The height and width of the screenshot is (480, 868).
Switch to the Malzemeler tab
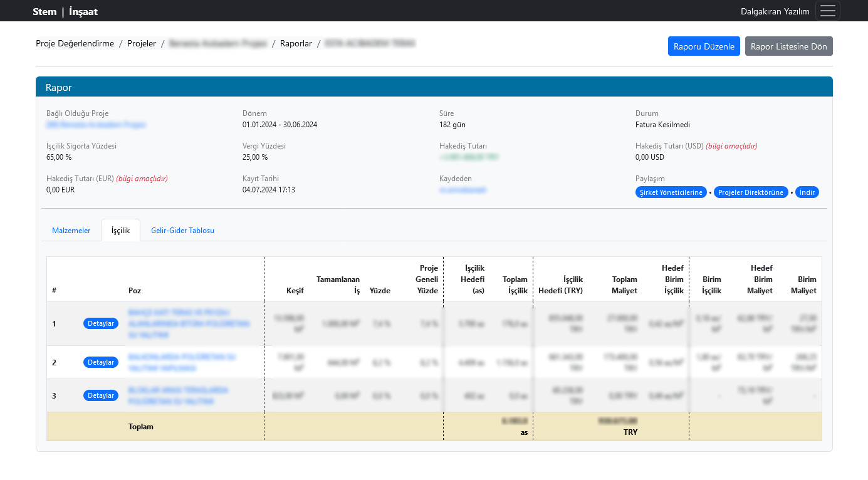(71, 231)
